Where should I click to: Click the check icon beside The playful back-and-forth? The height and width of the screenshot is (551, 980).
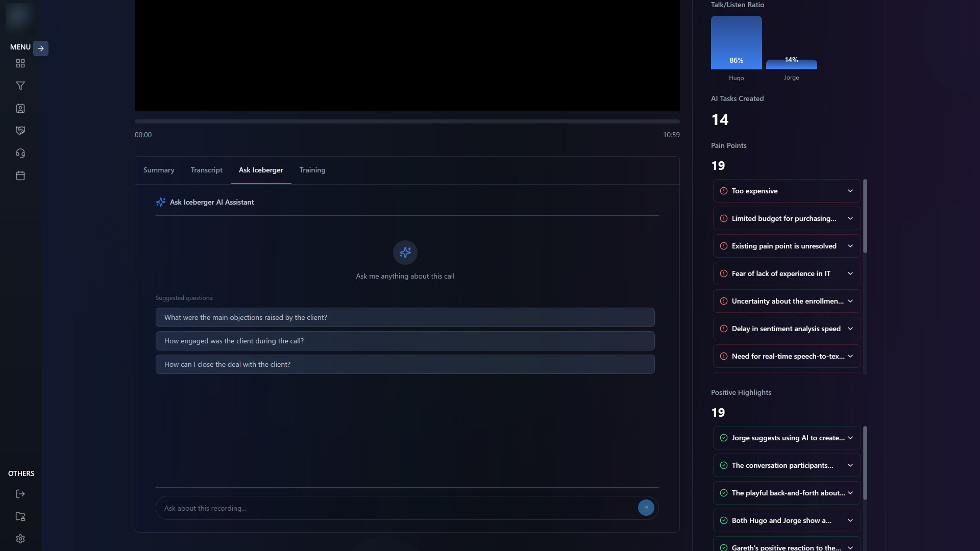coord(724,493)
